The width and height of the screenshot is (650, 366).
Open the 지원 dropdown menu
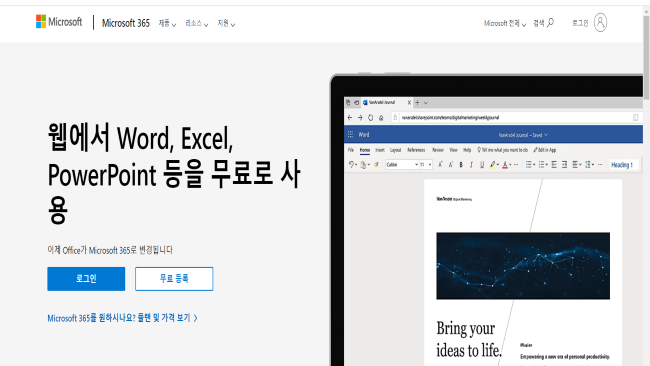(226, 23)
